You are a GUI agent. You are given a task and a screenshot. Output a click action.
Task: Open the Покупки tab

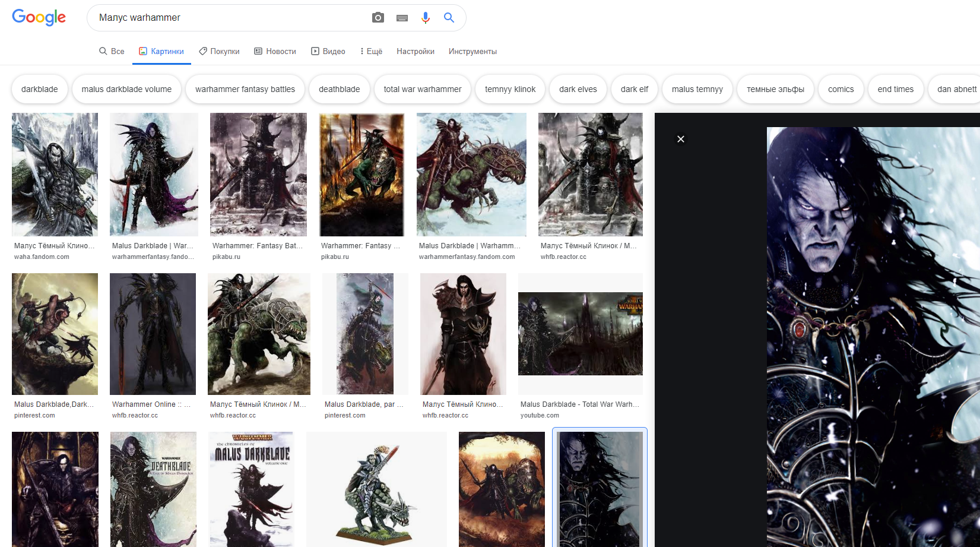[219, 52]
